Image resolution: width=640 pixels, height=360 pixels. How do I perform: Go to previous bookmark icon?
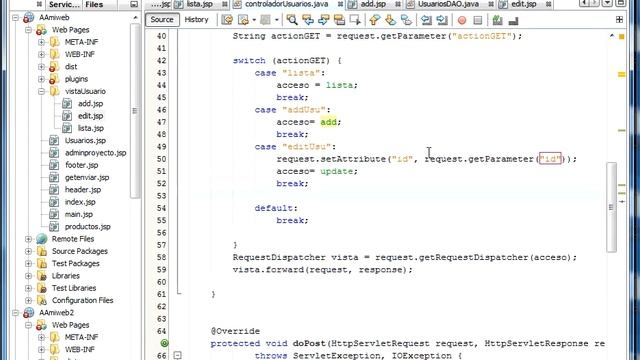coord(374,20)
